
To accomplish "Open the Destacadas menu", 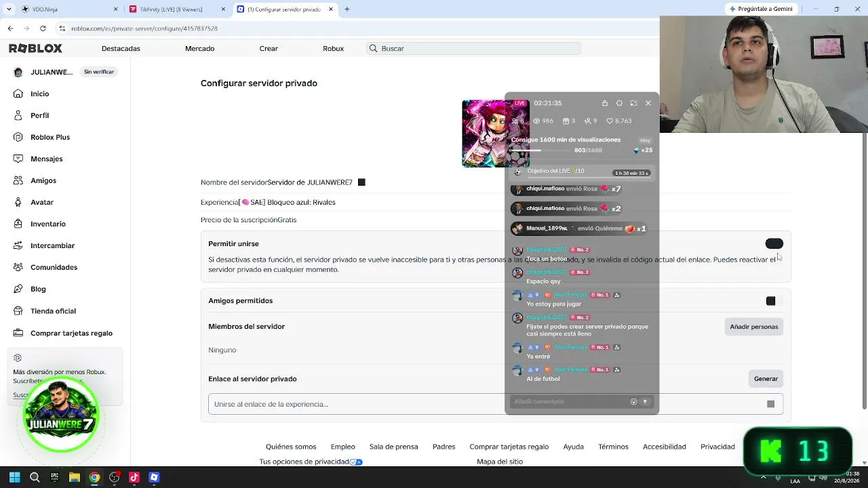I will (121, 49).
